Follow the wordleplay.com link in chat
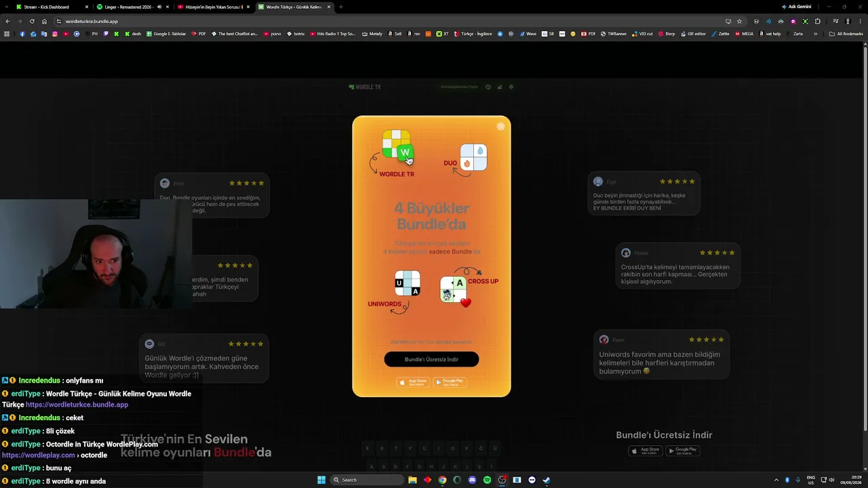This screenshot has width=868, height=488. coord(39,455)
